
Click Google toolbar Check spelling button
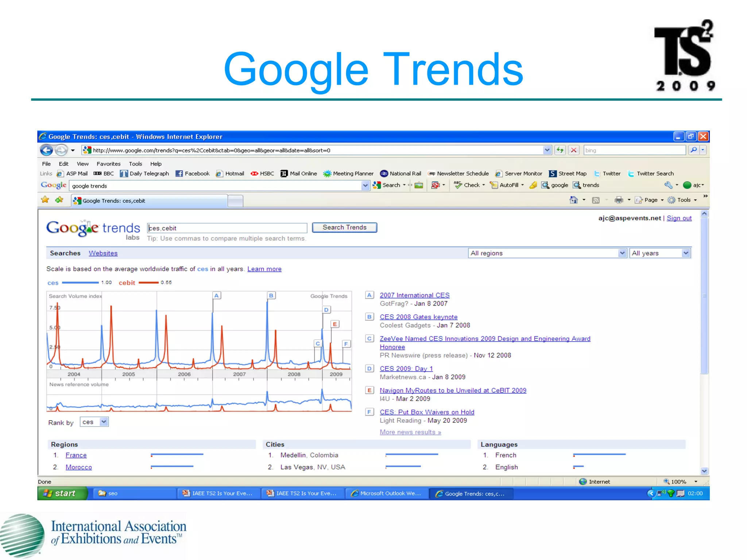(469, 185)
